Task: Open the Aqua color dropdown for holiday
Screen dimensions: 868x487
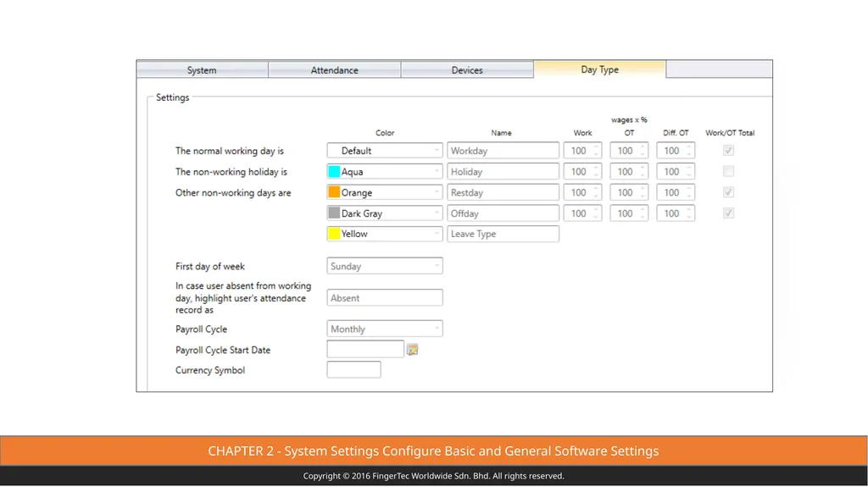Action: click(385, 172)
